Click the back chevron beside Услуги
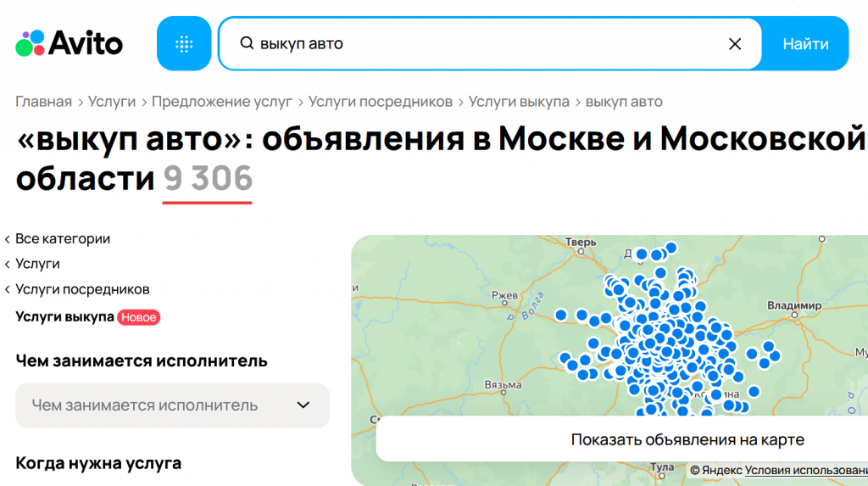This screenshot has height=486, width=868. pos(7,265)
